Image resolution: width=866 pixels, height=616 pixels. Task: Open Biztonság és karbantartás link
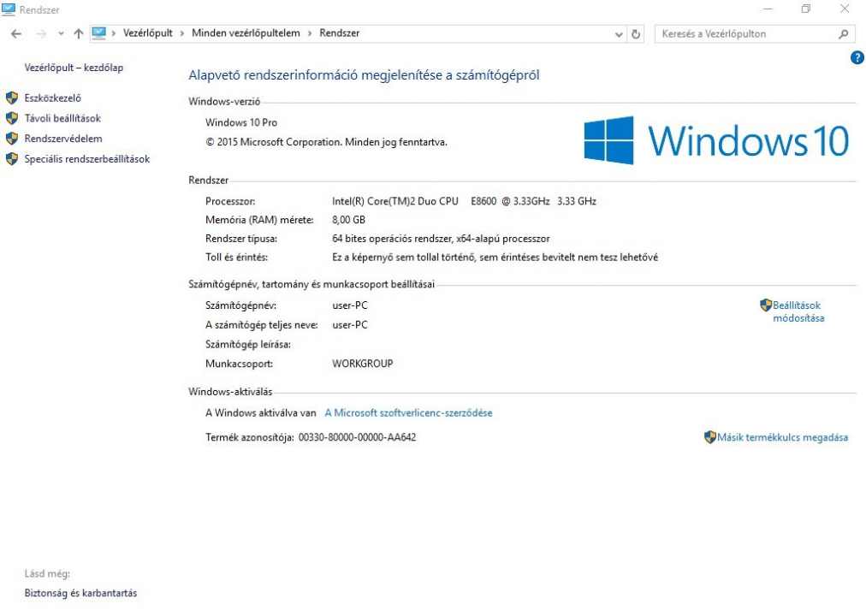(80, 593)
